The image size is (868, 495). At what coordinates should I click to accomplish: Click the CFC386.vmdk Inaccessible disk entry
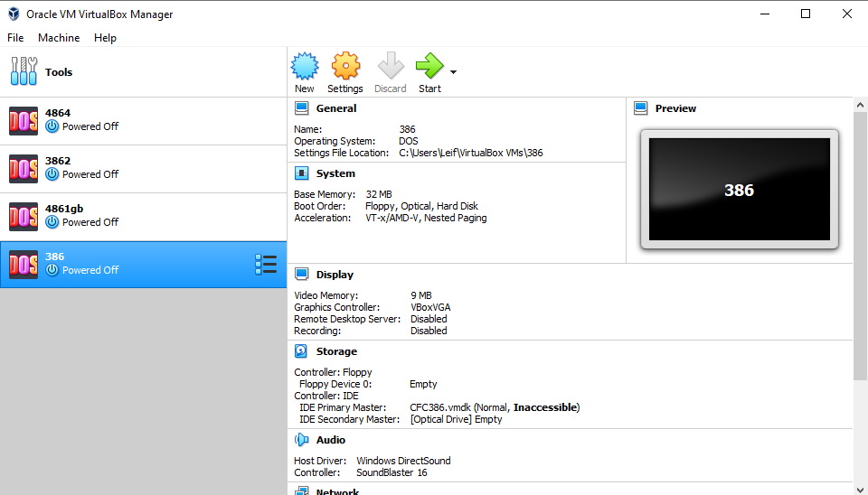495,407
